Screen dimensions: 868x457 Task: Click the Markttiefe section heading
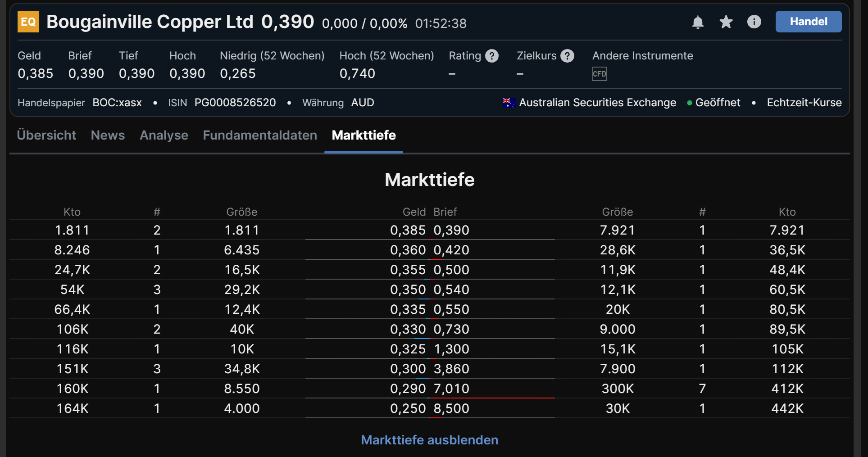430,180
